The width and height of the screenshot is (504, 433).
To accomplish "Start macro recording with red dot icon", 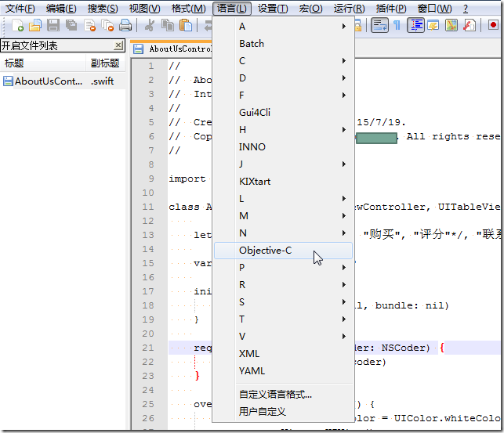I will tap(493, 25).
